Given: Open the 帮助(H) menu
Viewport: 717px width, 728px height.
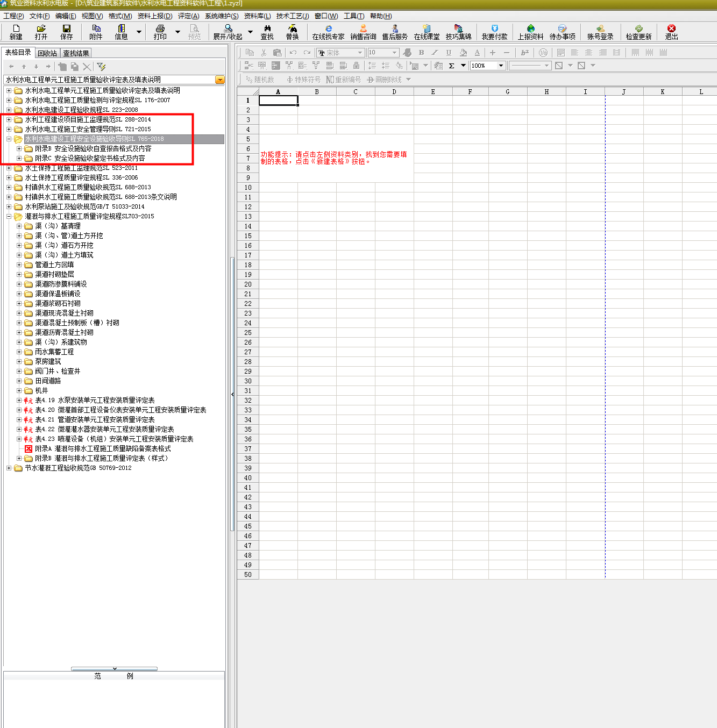Looking at the screenshot, I should click(x=381, y=16).
